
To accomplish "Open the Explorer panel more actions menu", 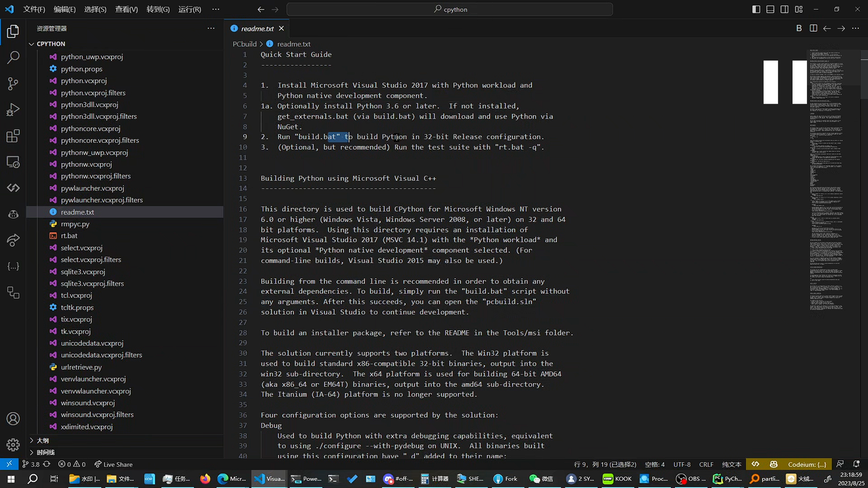I will click(x=211, y=28).
